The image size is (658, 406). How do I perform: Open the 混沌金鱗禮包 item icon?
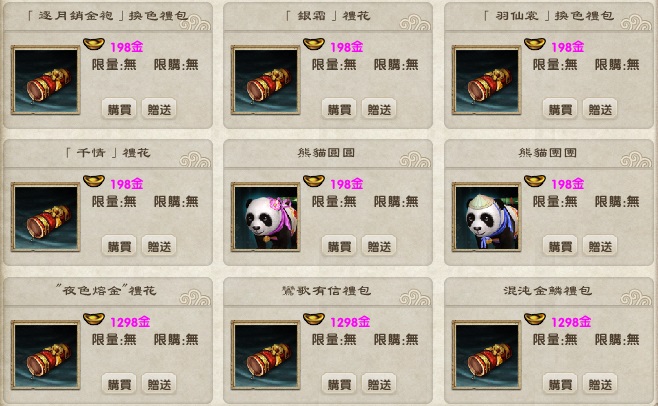[x=487, y=355]
